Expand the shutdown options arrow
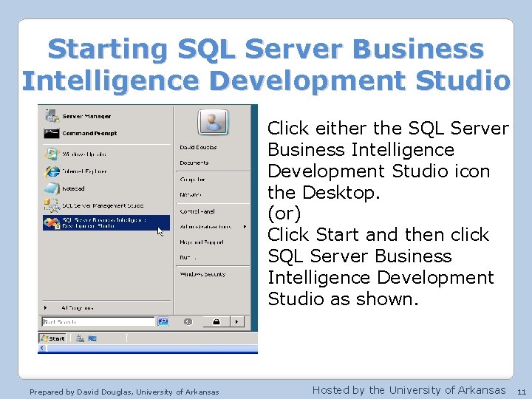532x399 pixels. 237,321
